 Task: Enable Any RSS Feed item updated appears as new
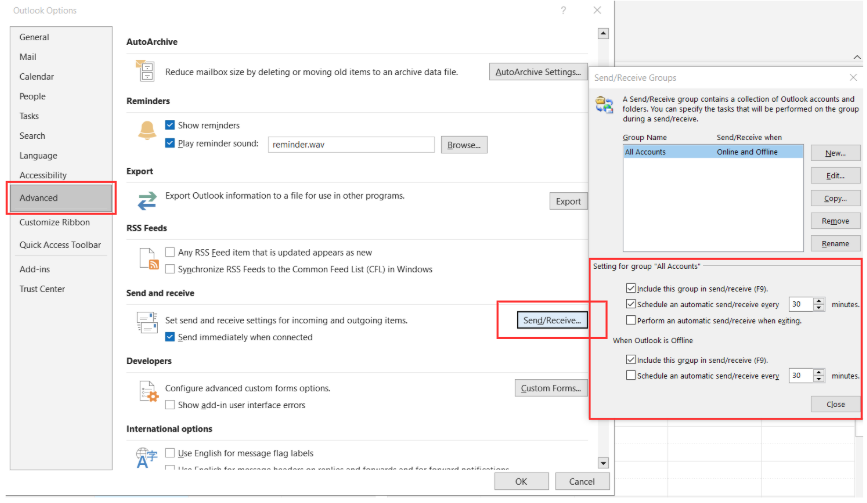click(170, 252)
